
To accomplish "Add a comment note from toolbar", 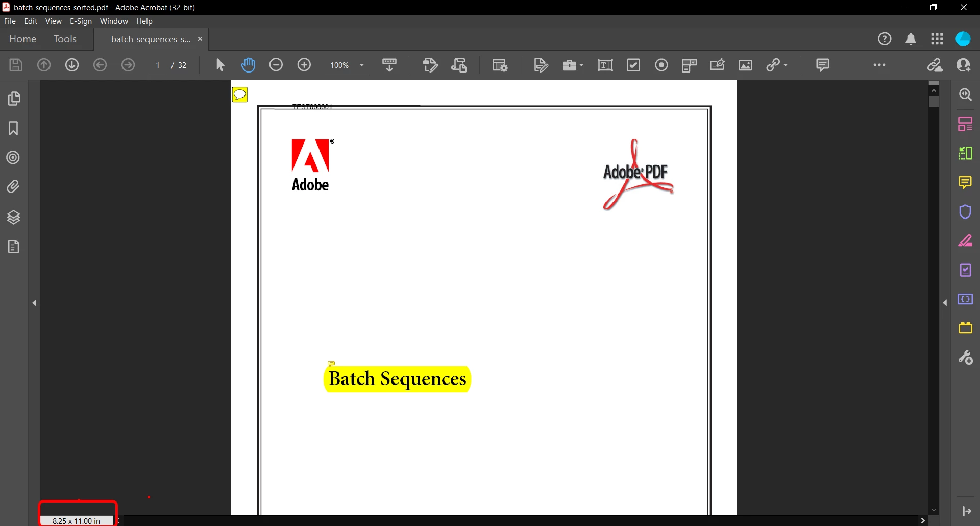I will click(x=823, y=65).
